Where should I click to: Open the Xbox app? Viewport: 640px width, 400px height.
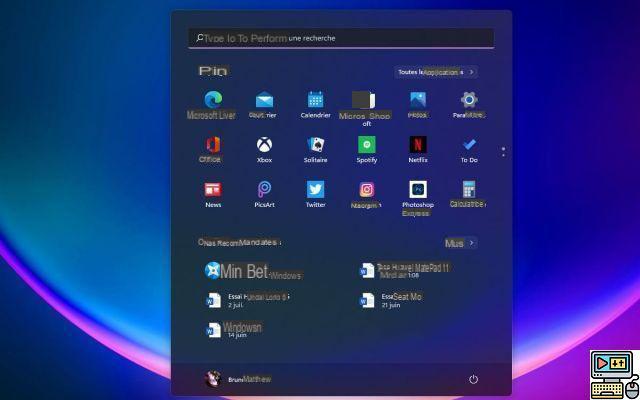[264, 144]
